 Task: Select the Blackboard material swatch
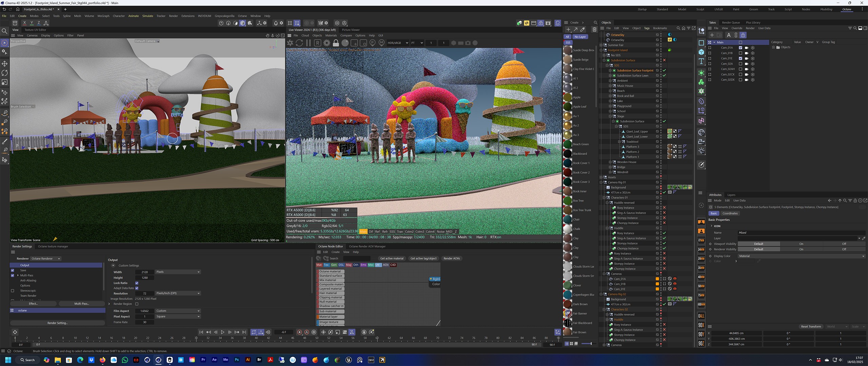pyautogui.click(x=568, y=154)
